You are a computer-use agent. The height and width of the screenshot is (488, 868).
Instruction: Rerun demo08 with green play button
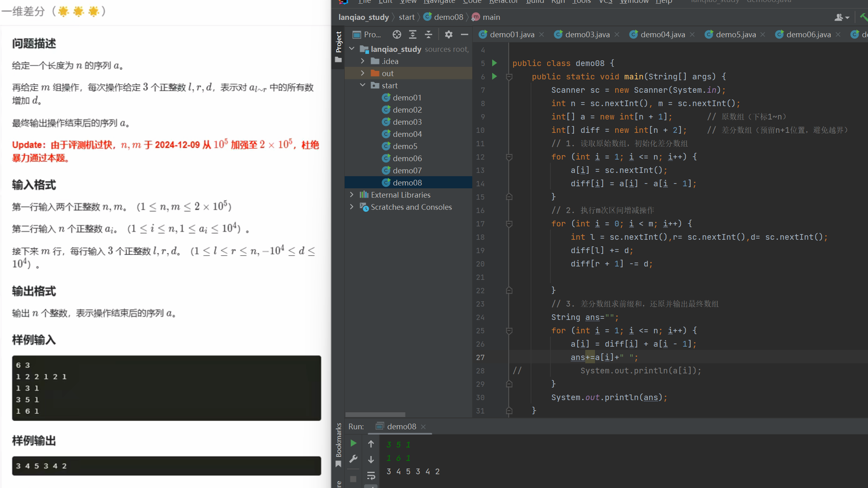coord(353,443)
